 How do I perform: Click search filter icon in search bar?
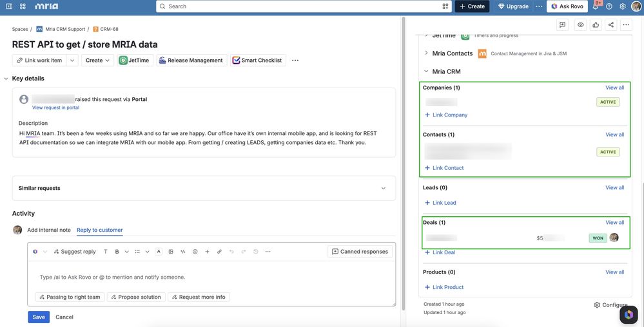coord(445,6)
